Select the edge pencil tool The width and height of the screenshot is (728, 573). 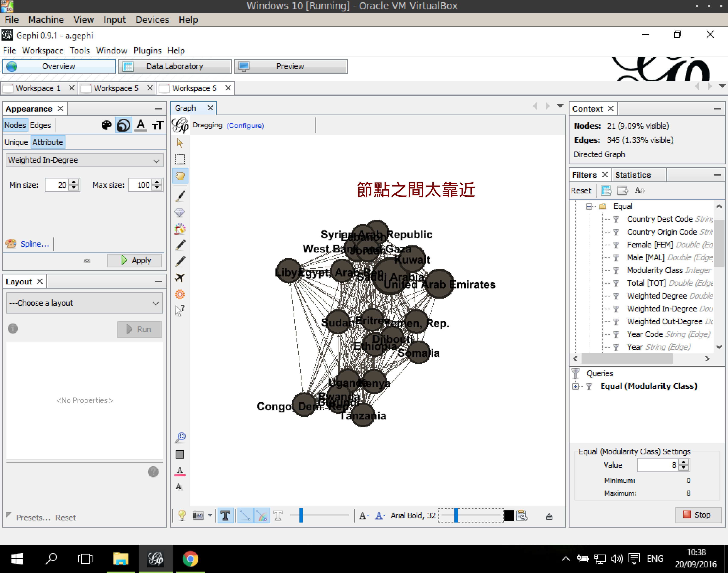pyautogui.click(x=180, y=262)
